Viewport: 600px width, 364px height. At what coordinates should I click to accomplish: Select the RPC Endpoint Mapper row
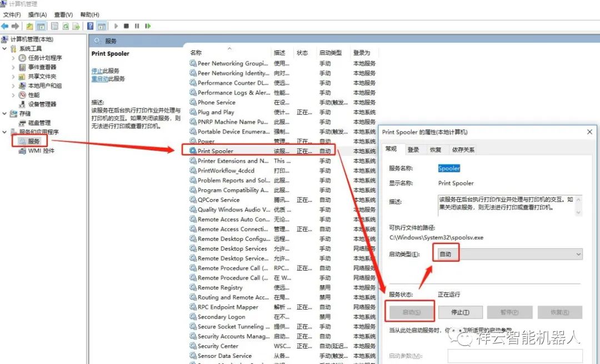coord(282,307)
